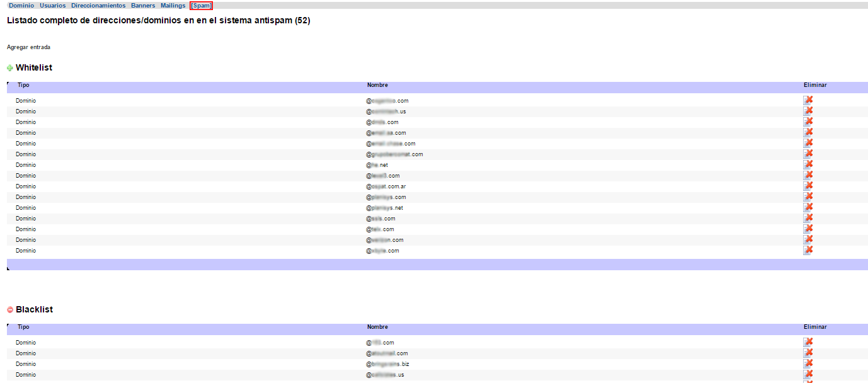Remove the blacklist entry ending in .biz
The width and height of the screenshot is (868, 383).
[x=808, y=363]
